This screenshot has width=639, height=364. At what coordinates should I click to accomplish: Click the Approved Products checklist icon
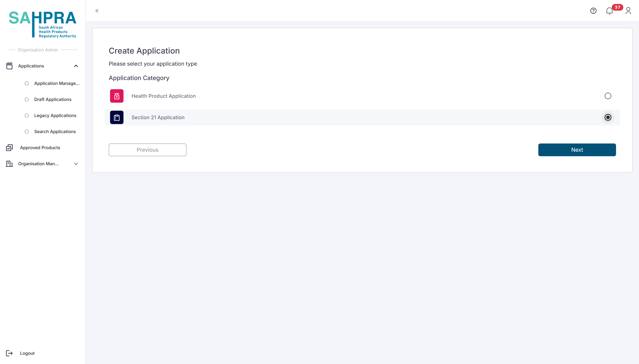9,148
